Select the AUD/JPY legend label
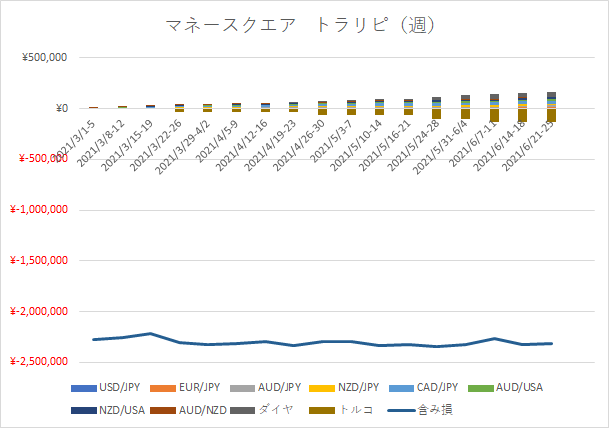Viewport: 609px width, 428px height. (280, 387)
